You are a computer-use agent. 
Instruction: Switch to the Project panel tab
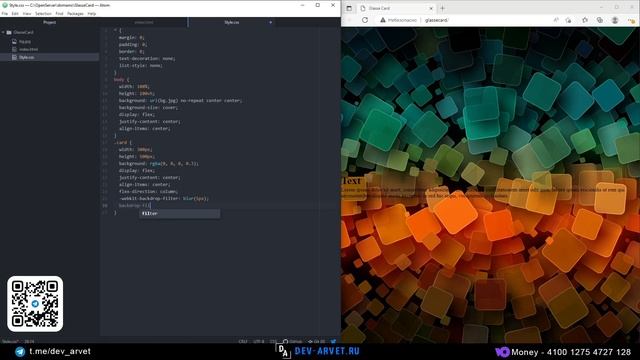pyautogui.click(x=49, y=22)
